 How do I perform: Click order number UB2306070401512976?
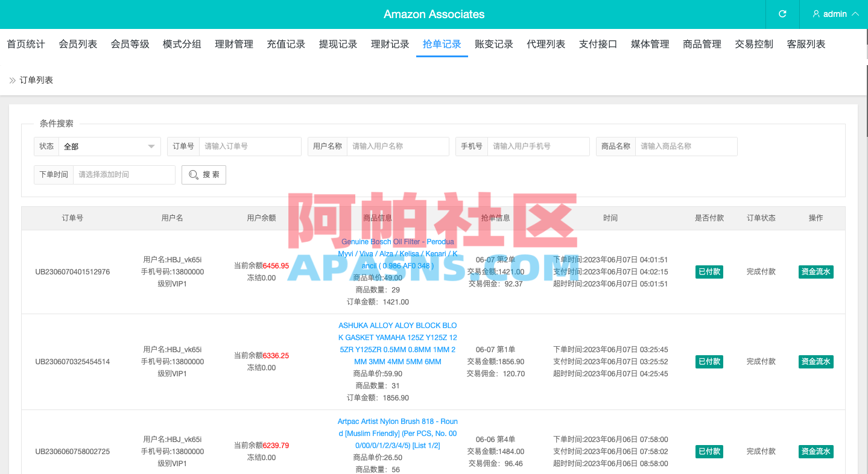72,272
